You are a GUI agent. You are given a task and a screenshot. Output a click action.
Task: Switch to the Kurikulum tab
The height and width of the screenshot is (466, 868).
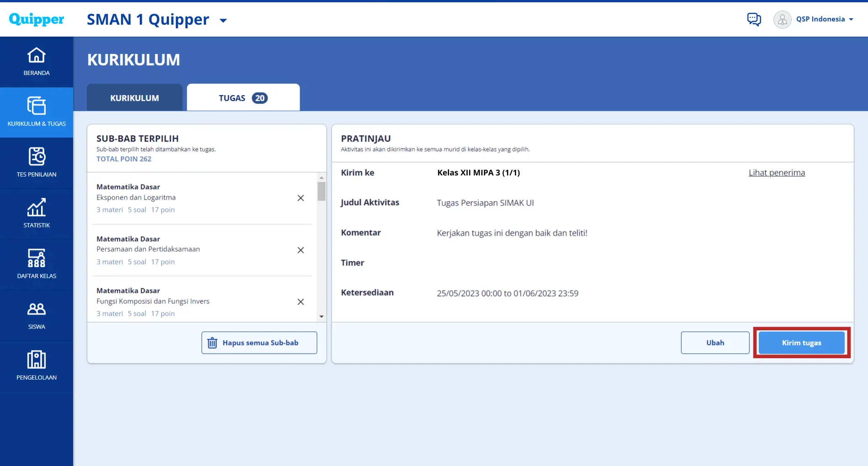coord(134,98)
